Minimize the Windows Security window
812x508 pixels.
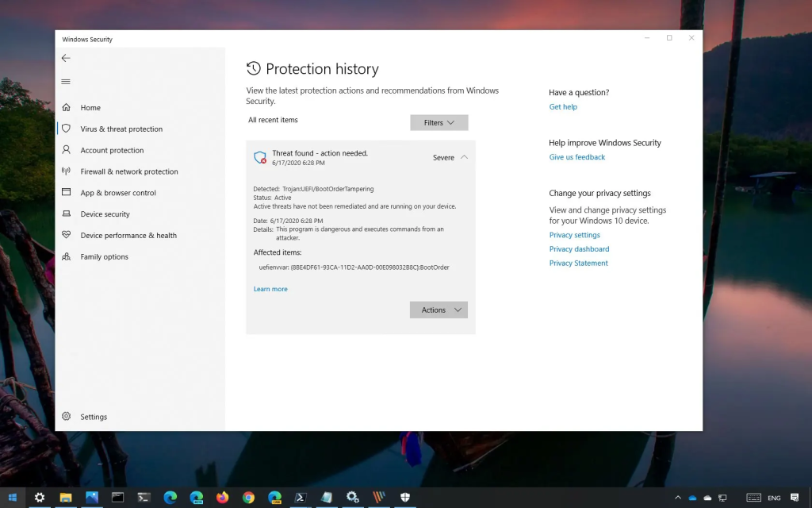tap(647, 38)
